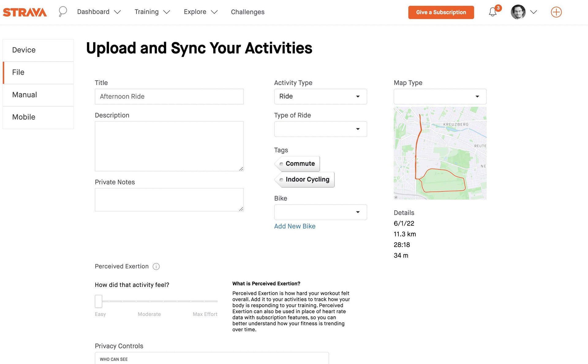Click the Perceived Exertion info icon
This screenshot has width=588, height=364.
pos(156,266)
